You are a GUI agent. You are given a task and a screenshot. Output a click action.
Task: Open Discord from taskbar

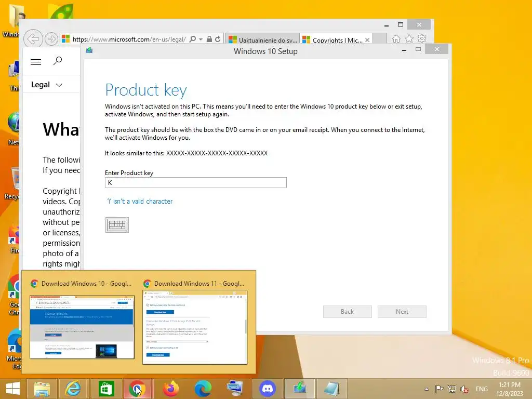tap(268, 389)
